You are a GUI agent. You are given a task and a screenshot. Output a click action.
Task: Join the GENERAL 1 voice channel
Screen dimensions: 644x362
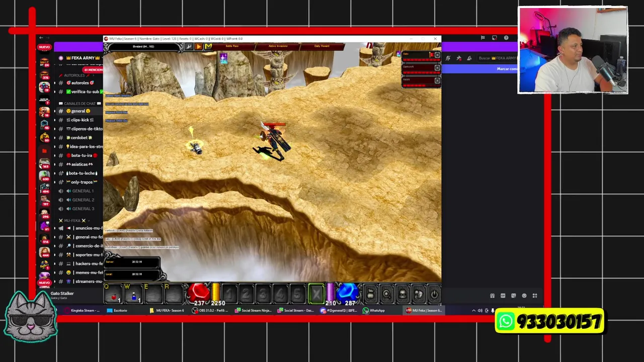click(80, 191)
